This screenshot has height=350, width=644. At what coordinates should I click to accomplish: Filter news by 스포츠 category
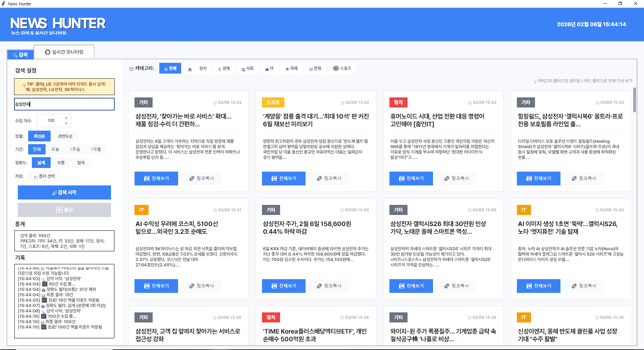[x=342, y=68]
